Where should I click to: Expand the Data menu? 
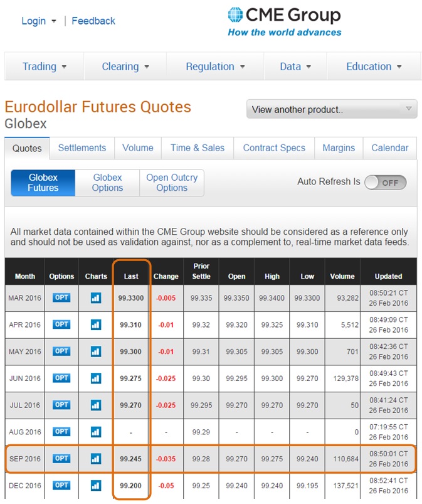tap(295, 67)
